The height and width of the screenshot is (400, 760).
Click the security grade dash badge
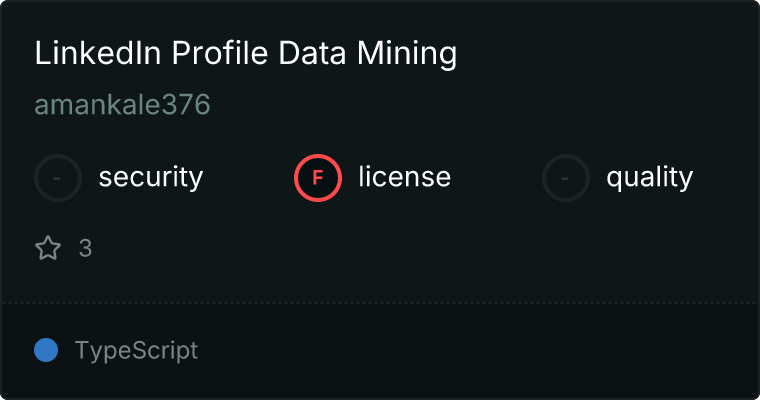point(58,178)
